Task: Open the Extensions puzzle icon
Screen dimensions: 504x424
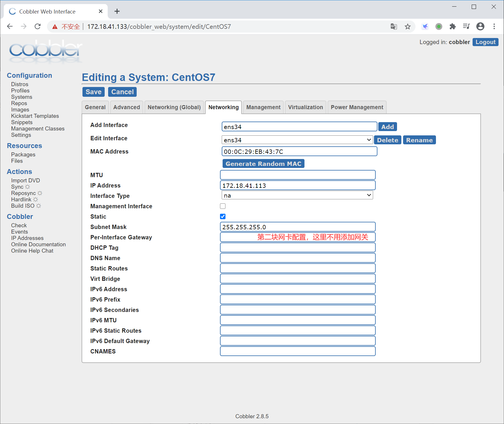Action: [x=452, y=26]
